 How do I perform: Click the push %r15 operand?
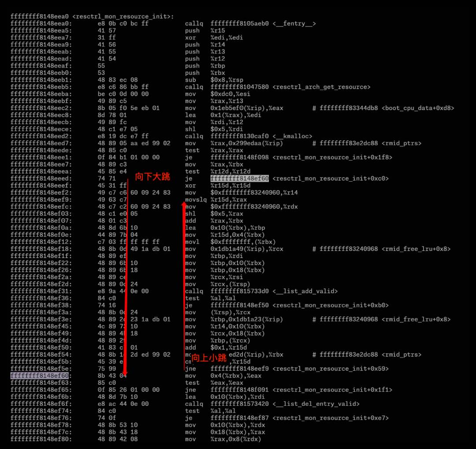click(218, 30)
